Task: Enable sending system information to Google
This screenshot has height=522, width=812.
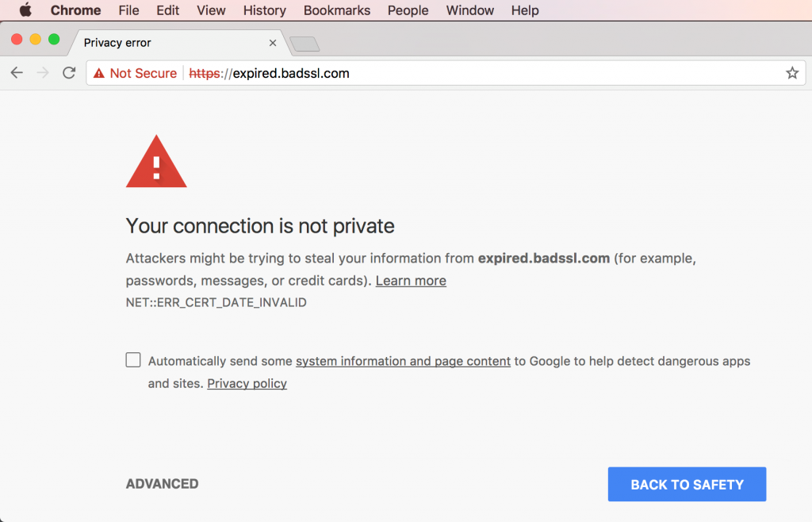Action: (x=133, y=360)
